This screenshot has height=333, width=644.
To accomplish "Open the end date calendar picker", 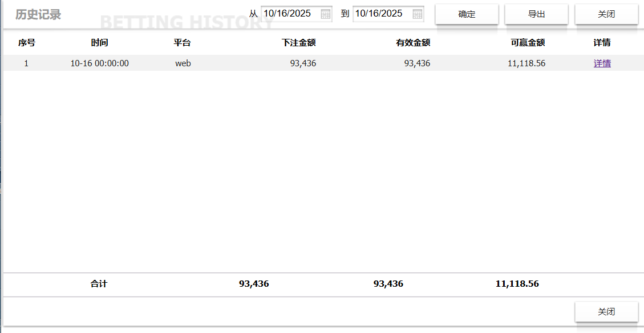I will (418, 14).
